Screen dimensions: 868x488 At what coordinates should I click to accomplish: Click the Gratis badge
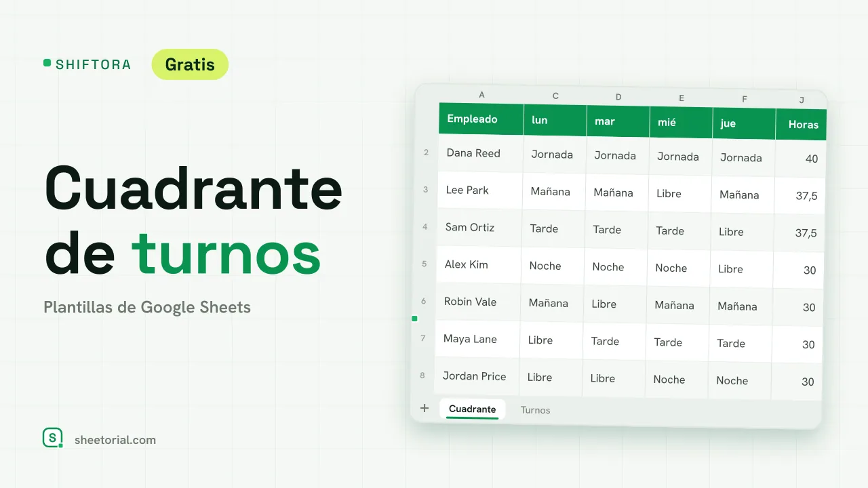coord(190,64)
